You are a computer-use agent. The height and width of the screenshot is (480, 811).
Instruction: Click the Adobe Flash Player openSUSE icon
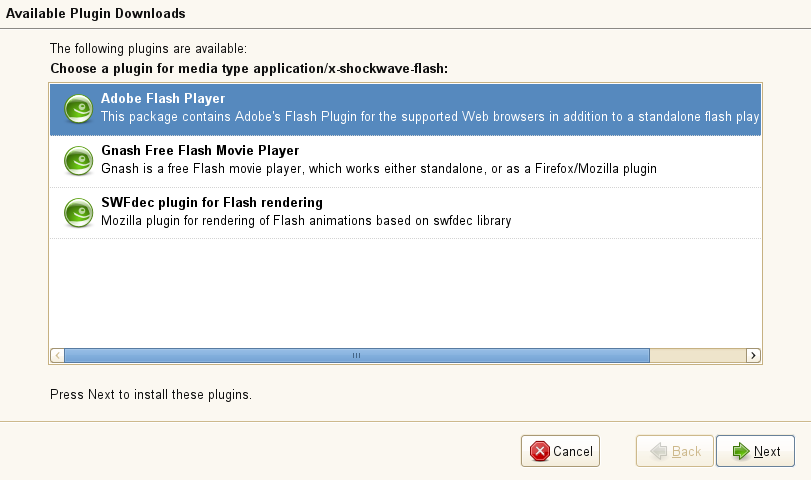pyautogui.click(x=78, y=108)
